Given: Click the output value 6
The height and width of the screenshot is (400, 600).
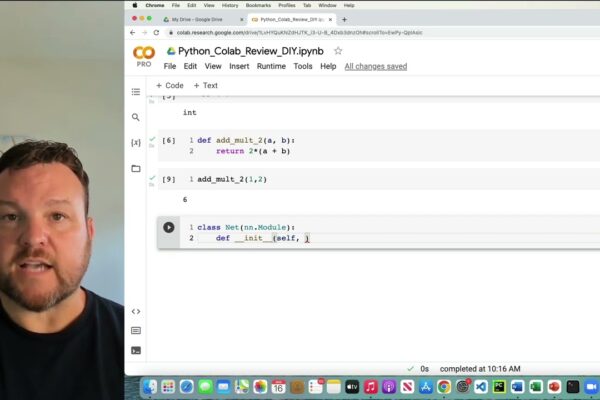Looking at the screenshot, I should click(x=185, y=200).
